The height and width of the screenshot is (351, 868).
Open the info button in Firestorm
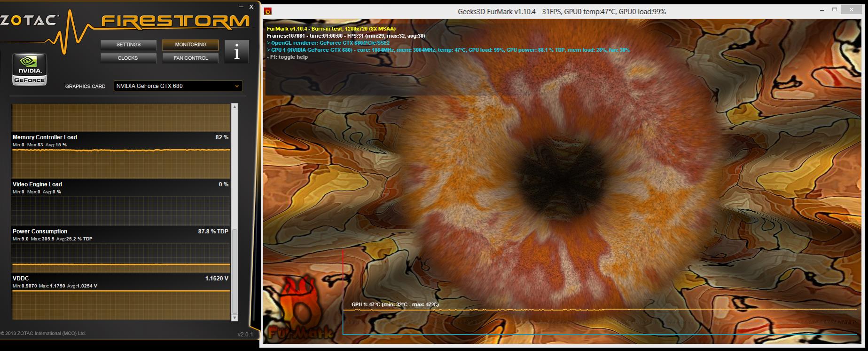[236, 51]
